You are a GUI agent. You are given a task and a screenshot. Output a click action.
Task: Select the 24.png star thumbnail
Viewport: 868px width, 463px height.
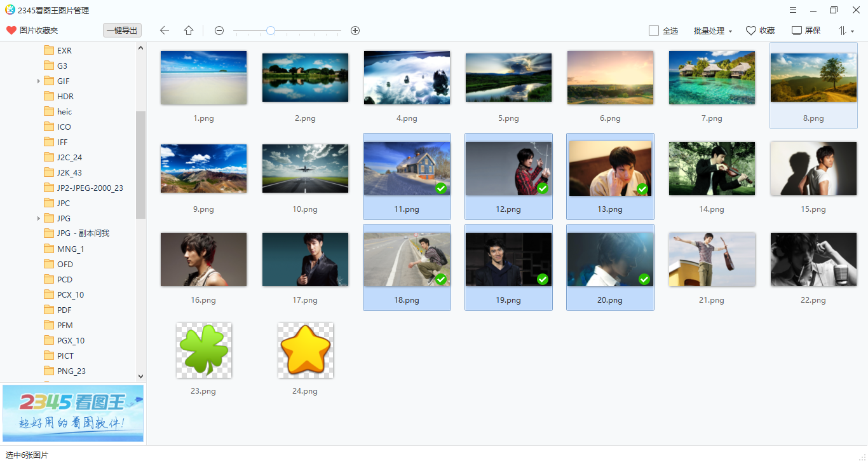305,350
